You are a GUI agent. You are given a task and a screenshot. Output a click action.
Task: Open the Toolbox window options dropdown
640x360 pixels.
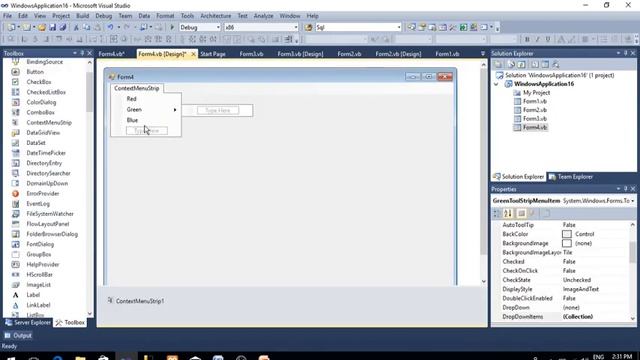point(75,53)
